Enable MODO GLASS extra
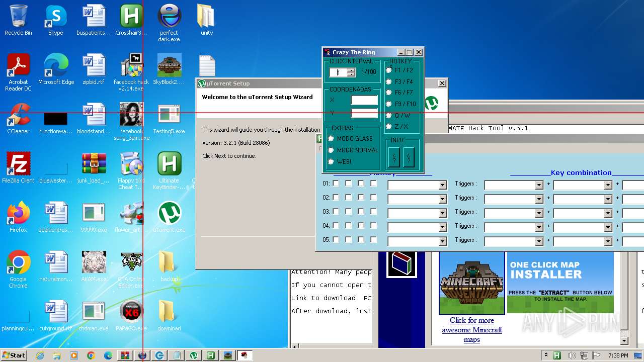This screenshot has height=362, width=644. pyautogui.click(x=331, y=139)
